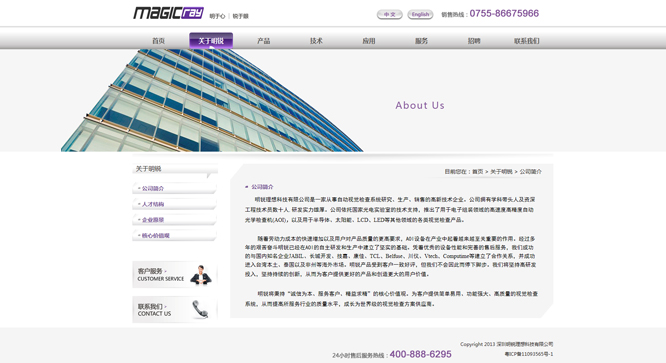Image resolution: width=666 pixels, height=363 pixels.
Task: Open the 应用 navigation menu
Action: click(x=369, y=41)
